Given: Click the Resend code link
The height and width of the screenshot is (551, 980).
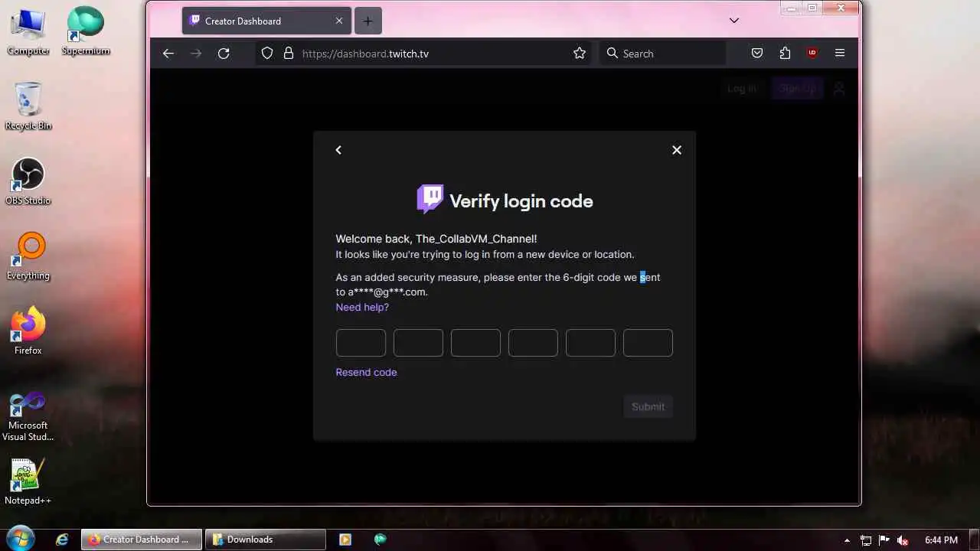Looking at the screenshot, I should point(366,372).
